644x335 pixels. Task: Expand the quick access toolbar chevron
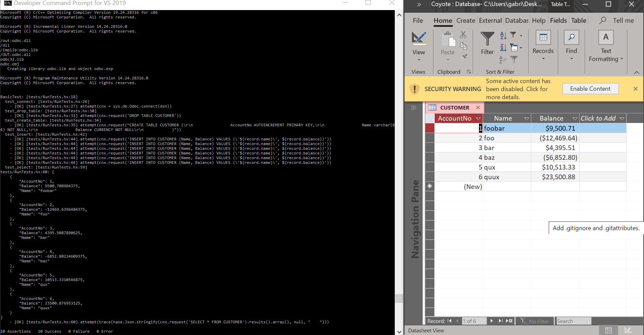click(x=419, y=4)
